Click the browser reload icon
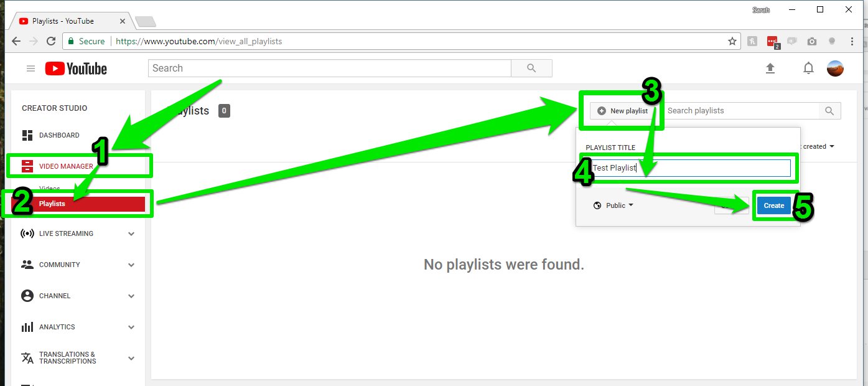Screen dimensions: 868x386 click(51, 41)
